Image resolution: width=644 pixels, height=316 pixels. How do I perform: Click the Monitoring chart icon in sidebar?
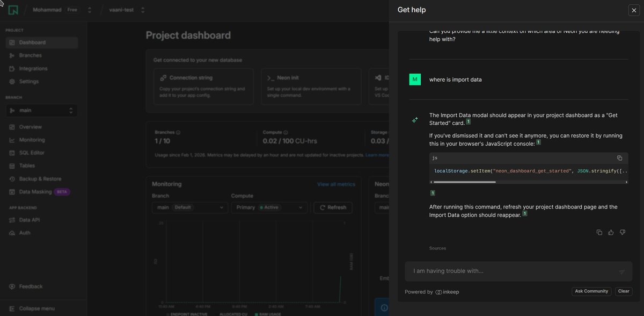12,140
